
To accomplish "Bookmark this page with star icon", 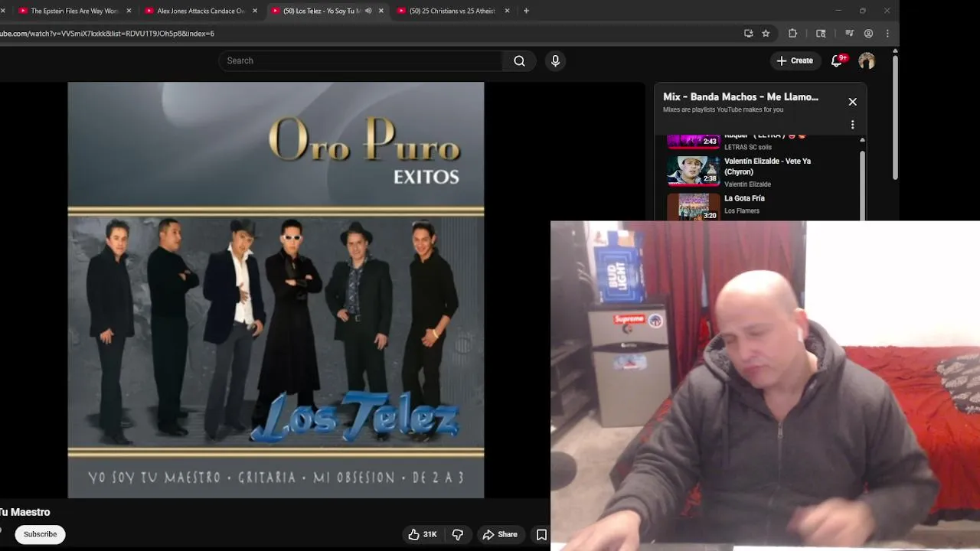I will point(766,34).
